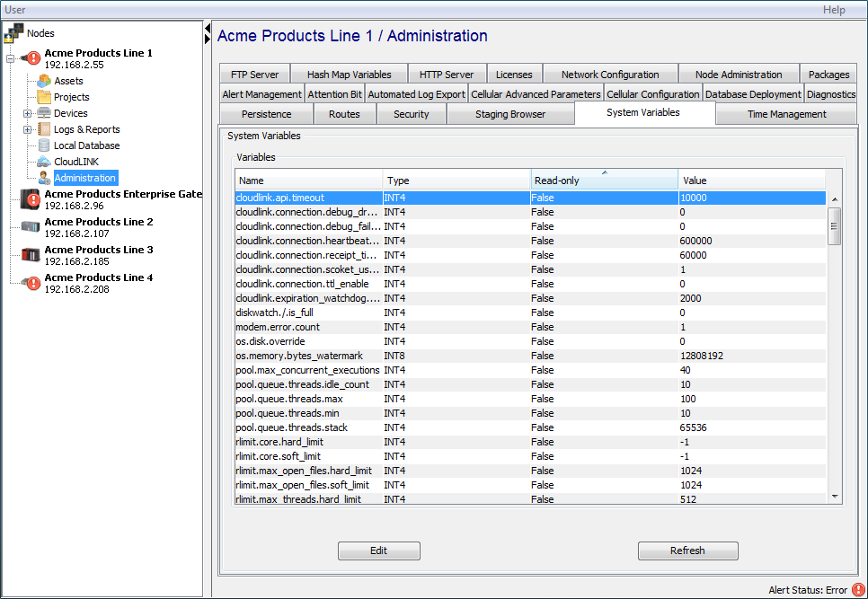Viewport: 868px width, 599px height.
Task: Open the Database Deployment tab
Action: click(x=753, y=94)
